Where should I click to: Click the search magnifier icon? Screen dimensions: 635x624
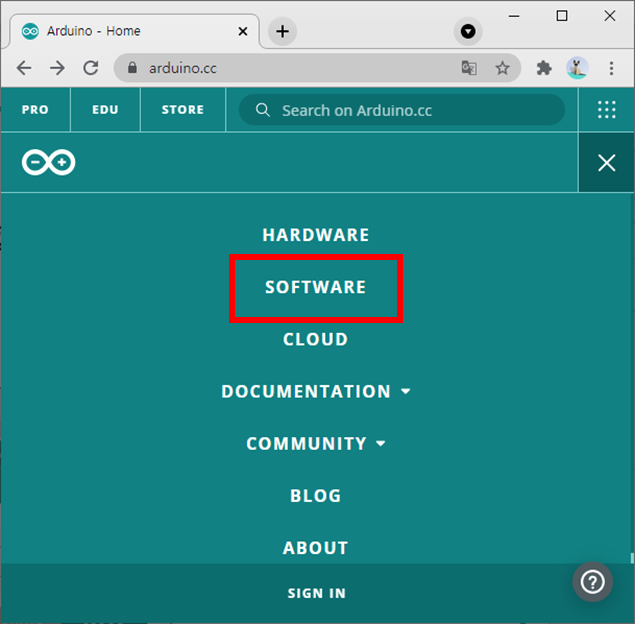pyautogui.click(x=263, y=110)
